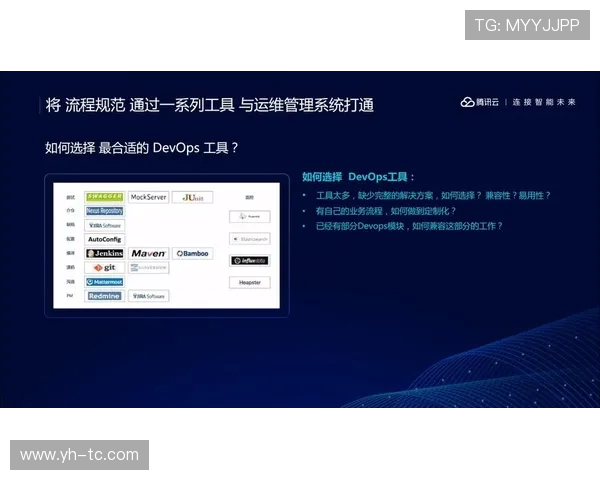Viewport: 600px width, 480px height.
Task: Click the row label left of Swagger
Action: click(x=70, y=197)
